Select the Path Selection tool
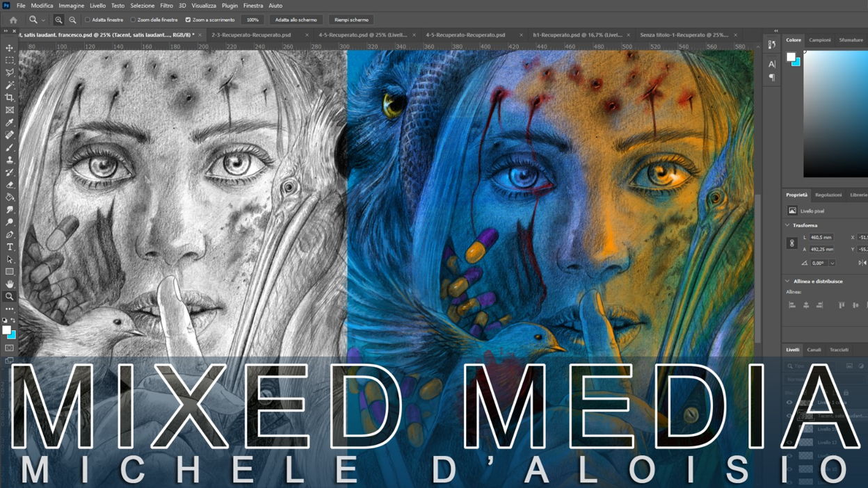868x488 pixels. (10, 260)
